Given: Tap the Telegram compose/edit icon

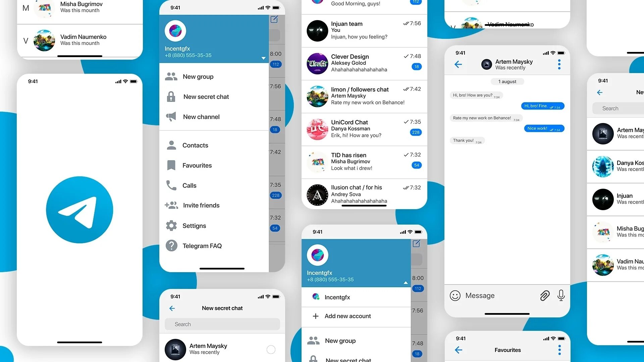Looking at the screenshot, I should pyautogui.click(x=274, y=20).
